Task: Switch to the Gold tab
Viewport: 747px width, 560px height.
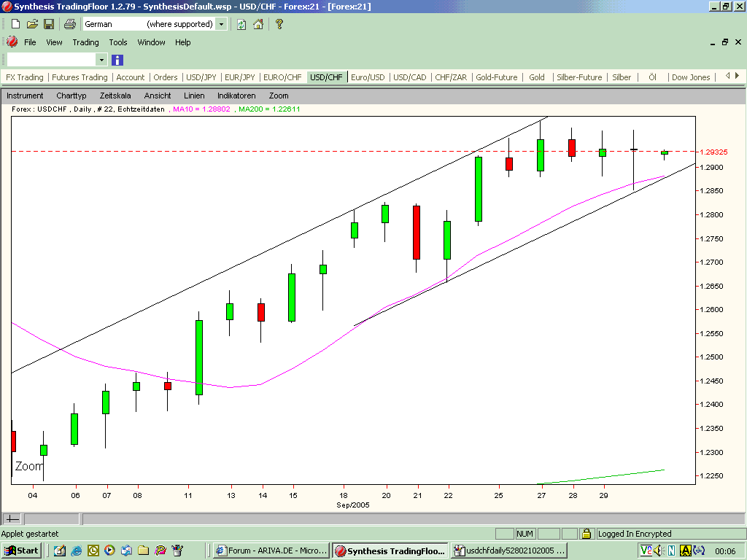Action: pyautogui.click(x=536, y=77)
